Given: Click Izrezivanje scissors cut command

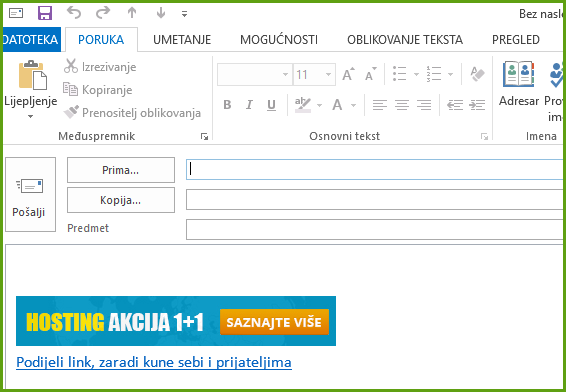Looking at the screenshot, I should pyautogui.click(x=100, y=67).
